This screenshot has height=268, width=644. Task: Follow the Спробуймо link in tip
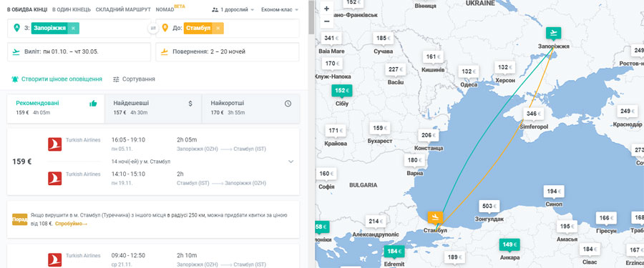tap(71, 224)
